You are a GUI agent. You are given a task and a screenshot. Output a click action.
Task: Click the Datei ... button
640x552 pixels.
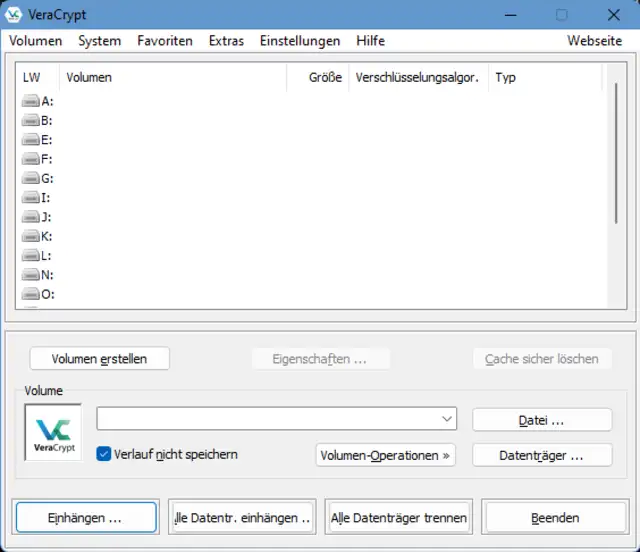542,420
